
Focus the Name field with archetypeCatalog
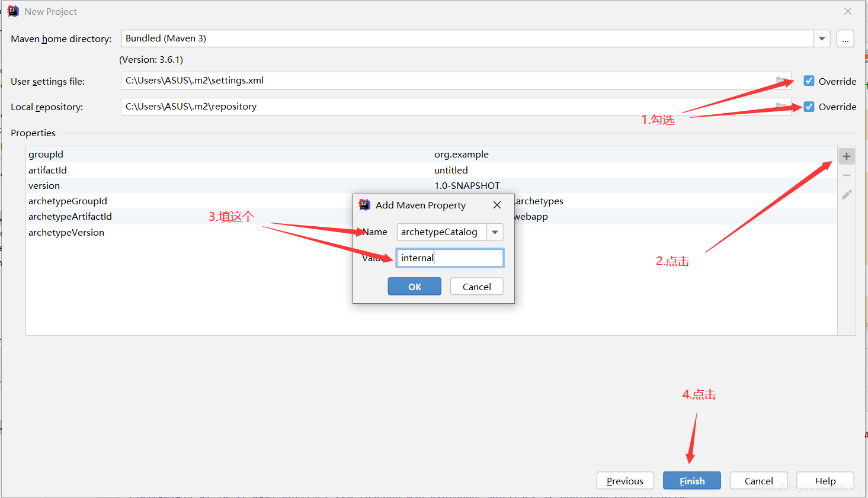442,232
